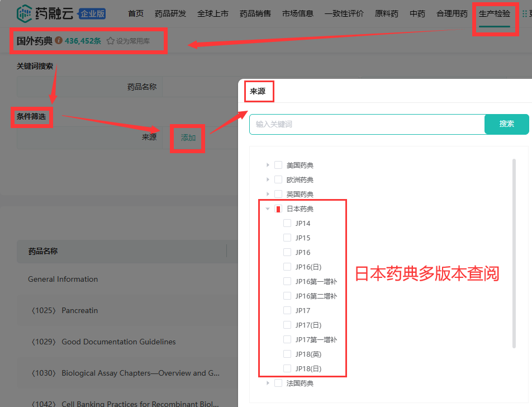Open the 一致性评价 nav item
This screenshot has height=407, width=532.
point(344,13)
